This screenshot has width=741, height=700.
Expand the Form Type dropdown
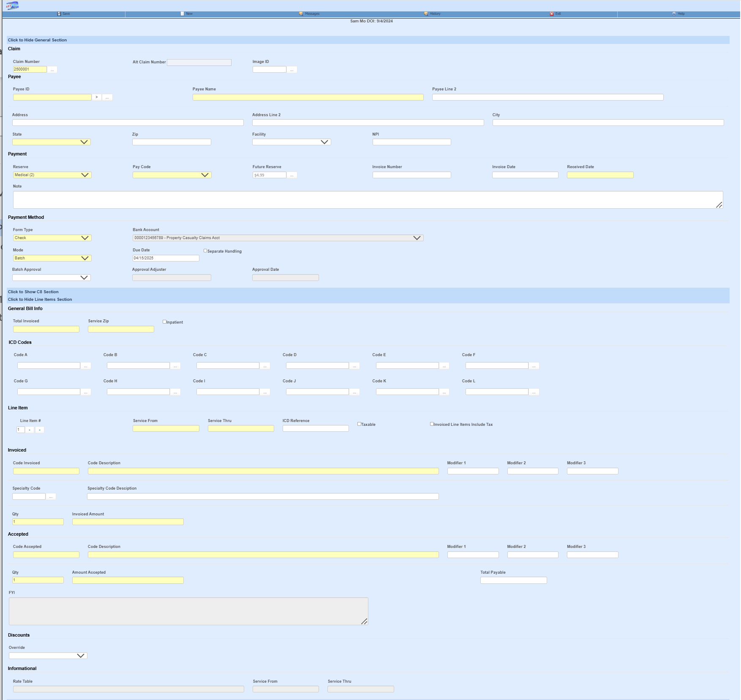(x=52, y=238)
